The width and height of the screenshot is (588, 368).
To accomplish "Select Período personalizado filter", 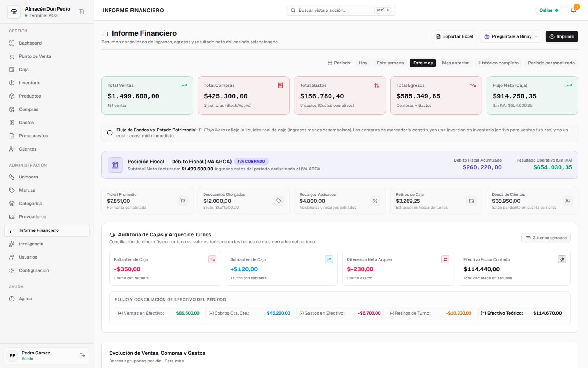I will 551,63.
